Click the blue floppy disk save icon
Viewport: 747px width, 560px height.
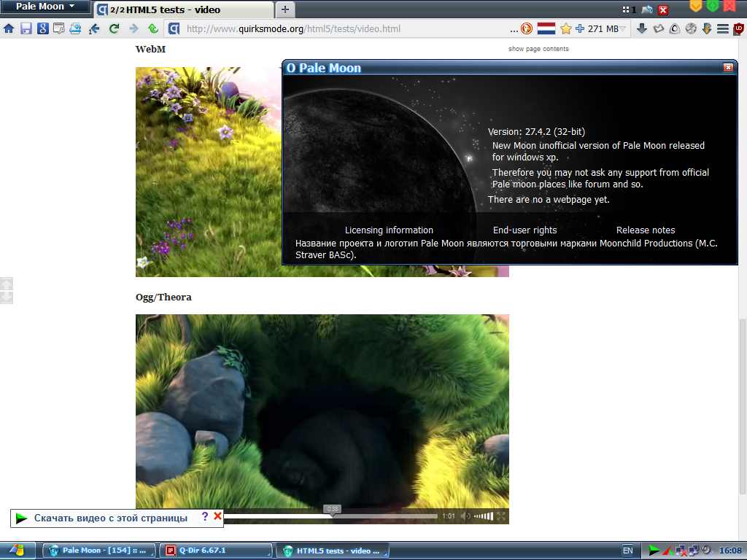coord(26,28)
